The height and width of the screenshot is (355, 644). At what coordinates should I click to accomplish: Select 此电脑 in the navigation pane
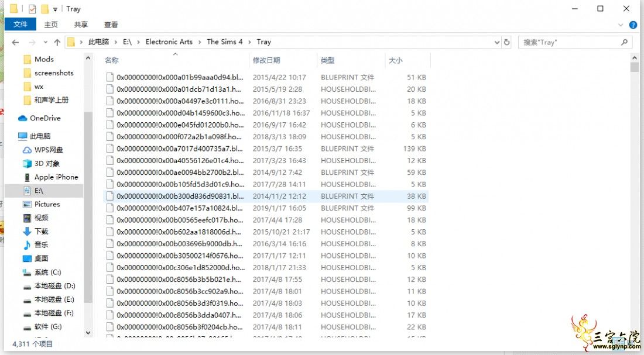click(40, 136)
